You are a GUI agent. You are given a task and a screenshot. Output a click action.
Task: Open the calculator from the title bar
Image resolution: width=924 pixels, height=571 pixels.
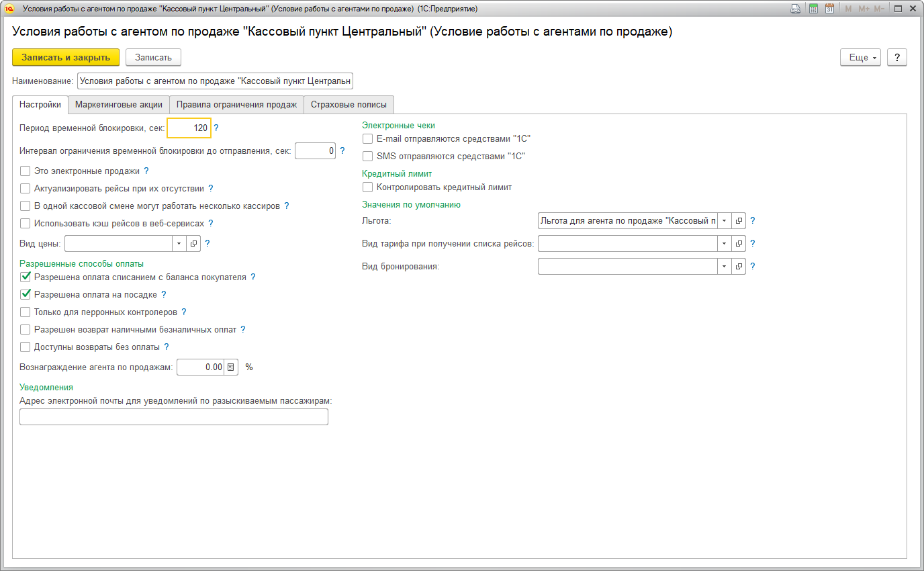[813, 9]
